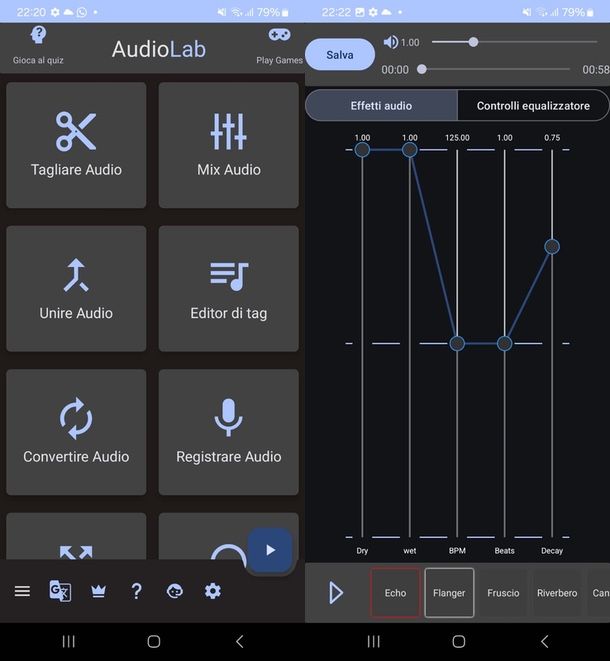Click the Beats label
This screenshot has height=661, width=610.
click(x=505, y=551)
